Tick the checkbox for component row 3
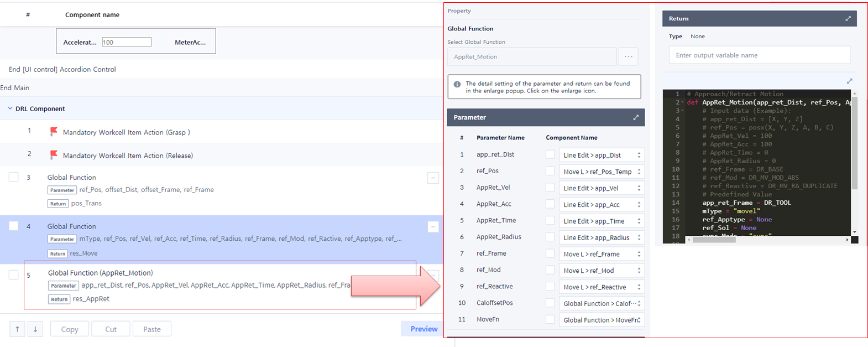Viewport: 868px width, 347px height. click(14, 177)
